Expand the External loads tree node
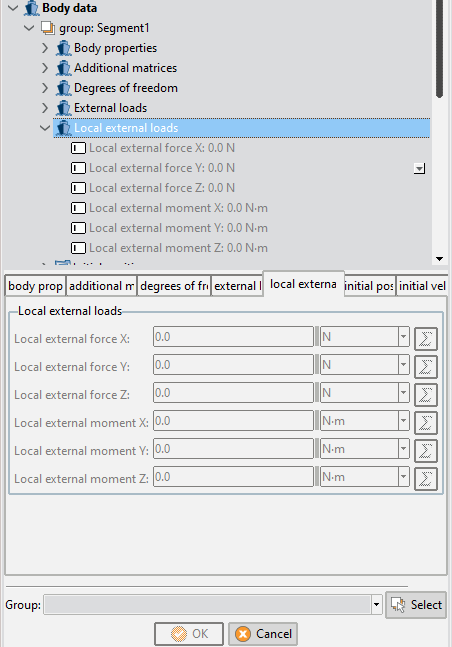 point(45,108)
